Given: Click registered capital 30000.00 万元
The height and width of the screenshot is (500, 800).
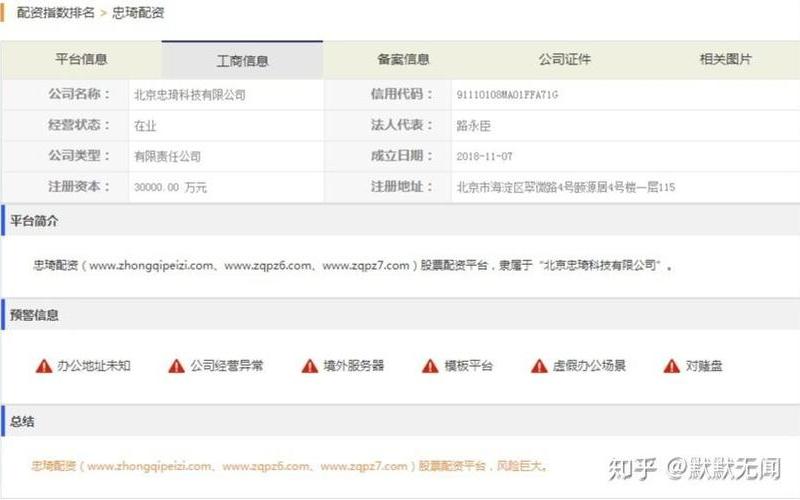Looking at the screenshot, I should click(x=170, y=188).
